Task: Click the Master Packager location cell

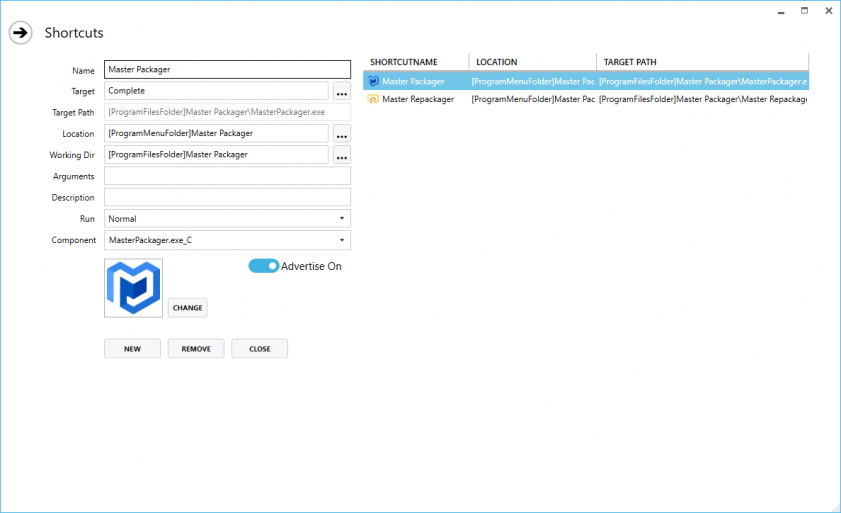Action: point(533,82)
